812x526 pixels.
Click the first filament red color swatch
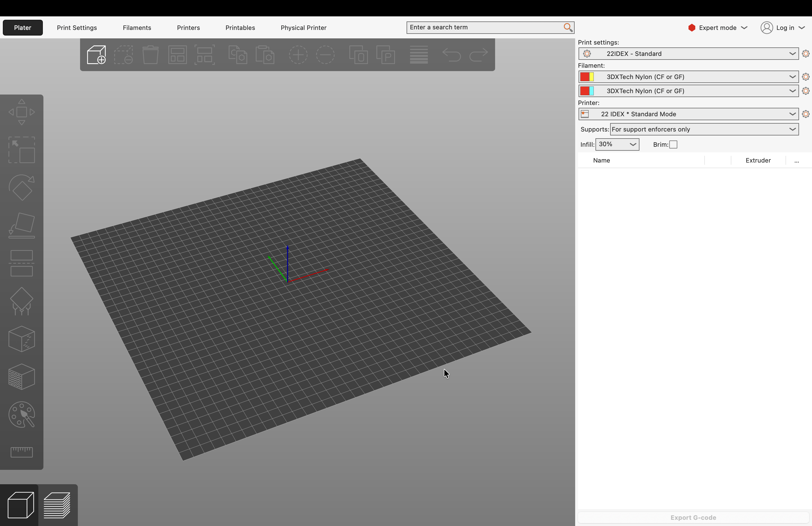tap(585, 77)
